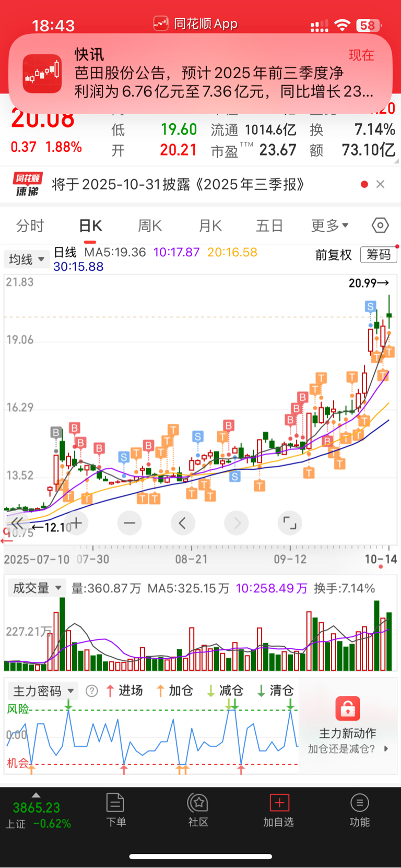Tap the 开 20.21 opening price
The width and height of the screenshot is (401, 868).
point(154,150)
